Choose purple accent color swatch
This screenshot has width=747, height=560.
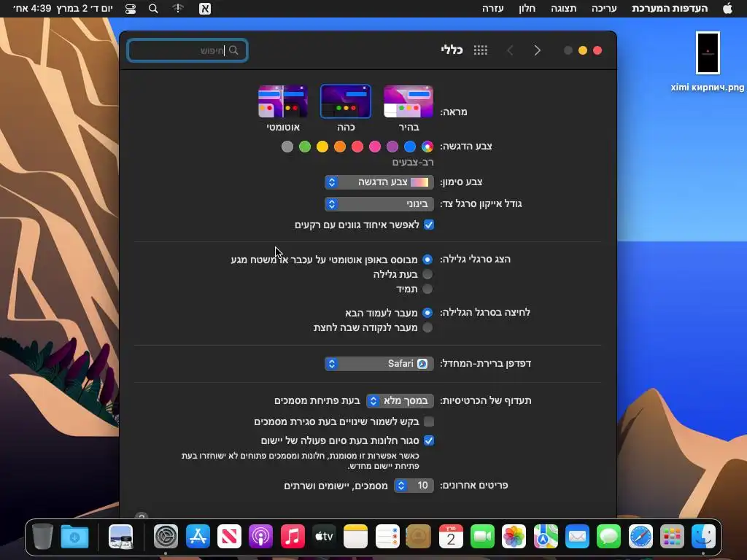pos(392,147)
